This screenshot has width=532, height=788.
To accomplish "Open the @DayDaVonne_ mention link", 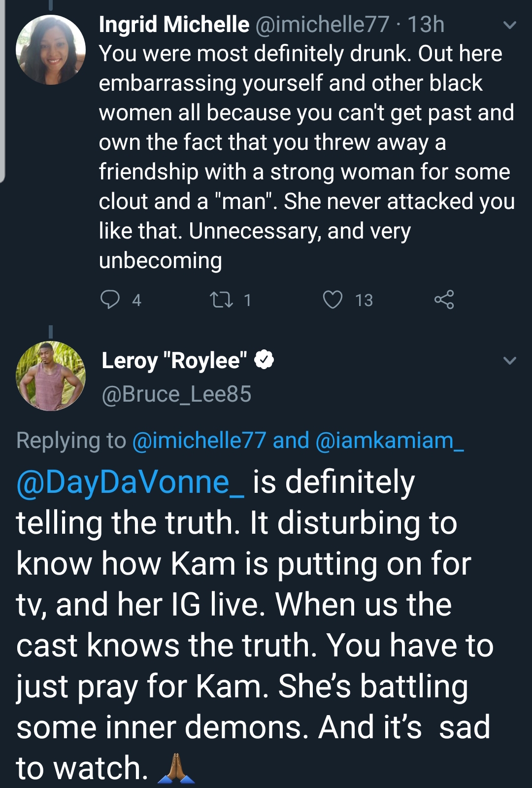I will pyautogui.click(x=130, y=482).
